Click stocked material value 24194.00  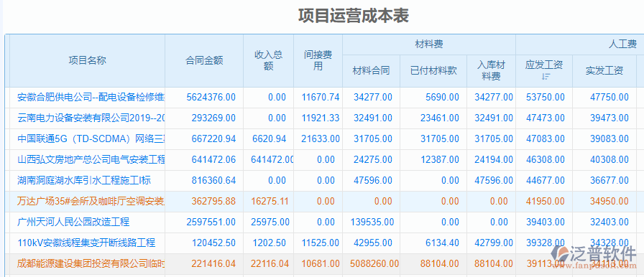tap(494, 159)
